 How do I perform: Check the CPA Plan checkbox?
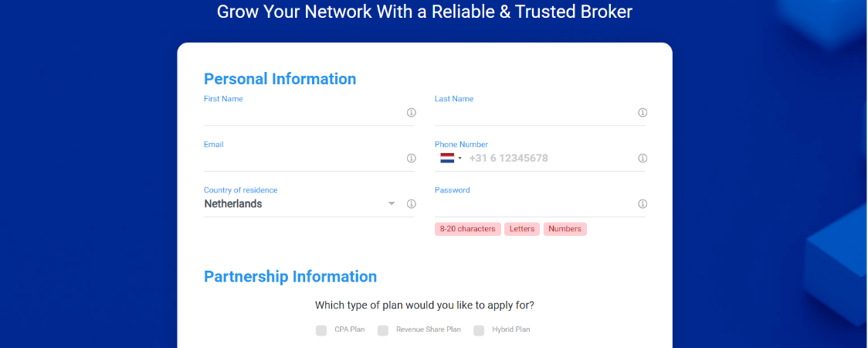[321, 330]
